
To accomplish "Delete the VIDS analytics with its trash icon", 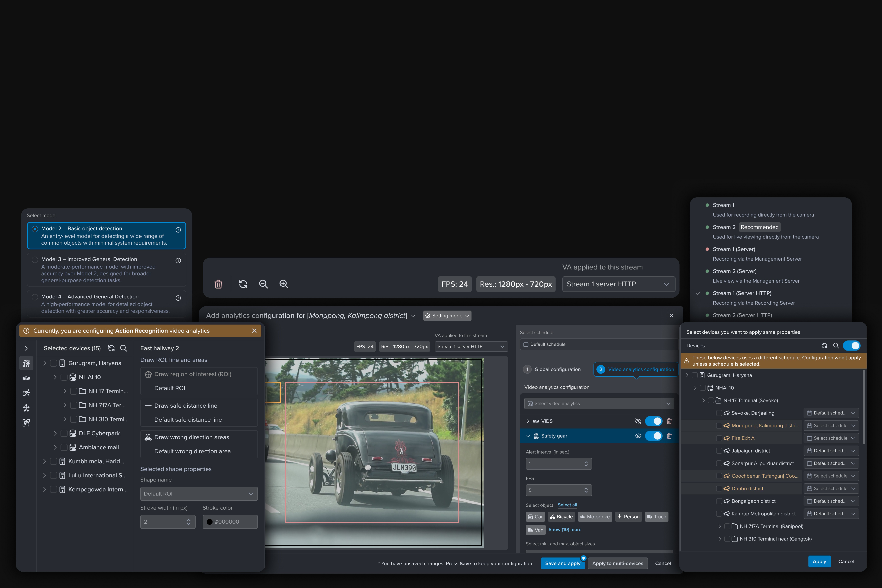I will (x=669, y=421).
